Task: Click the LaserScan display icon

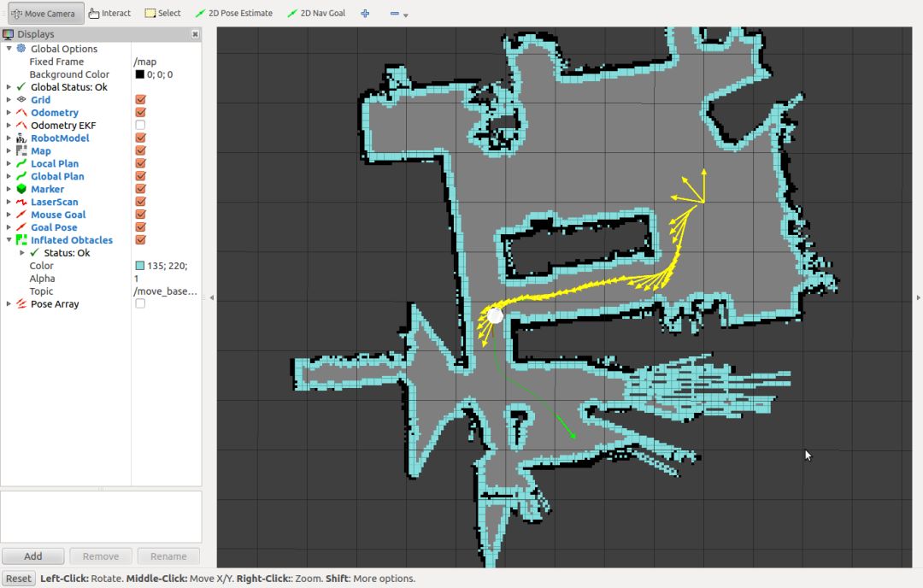Action: tap(21, 203)
